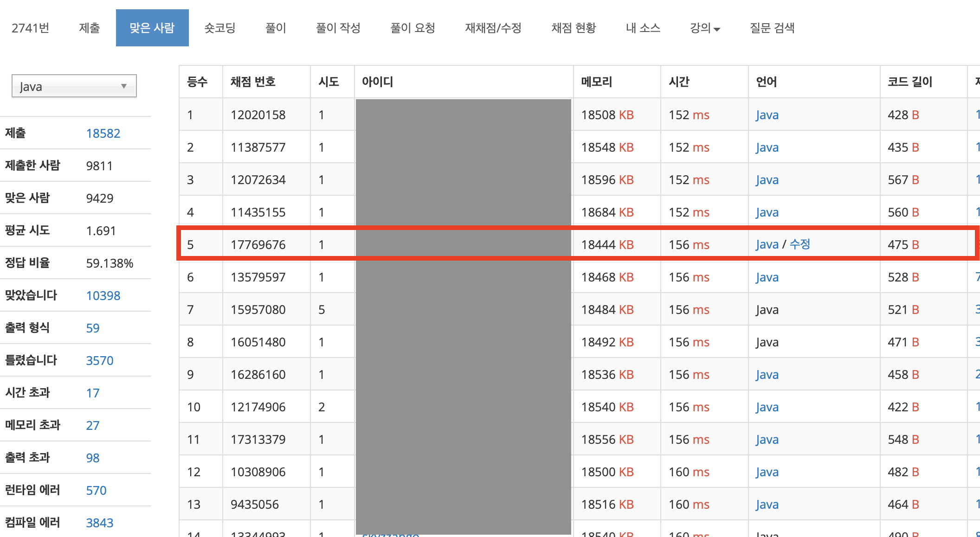Click the 출력 초과 count 98
980x537 pixels.
click(92, 458)
